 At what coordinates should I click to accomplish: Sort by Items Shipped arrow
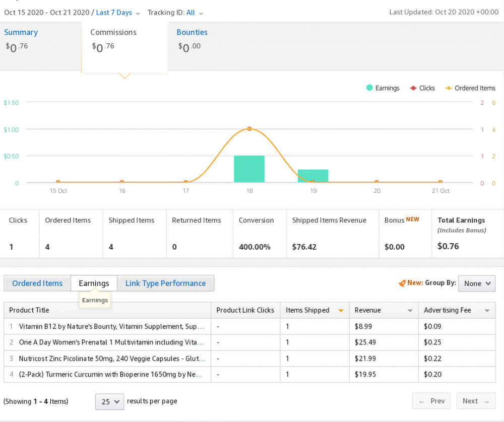(x=341, y=311)
